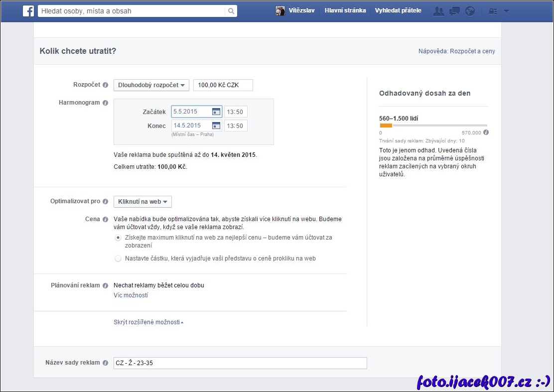This screenshot has height=392, width=554.
Task: Open the messages icon
Action: point(454,11)
